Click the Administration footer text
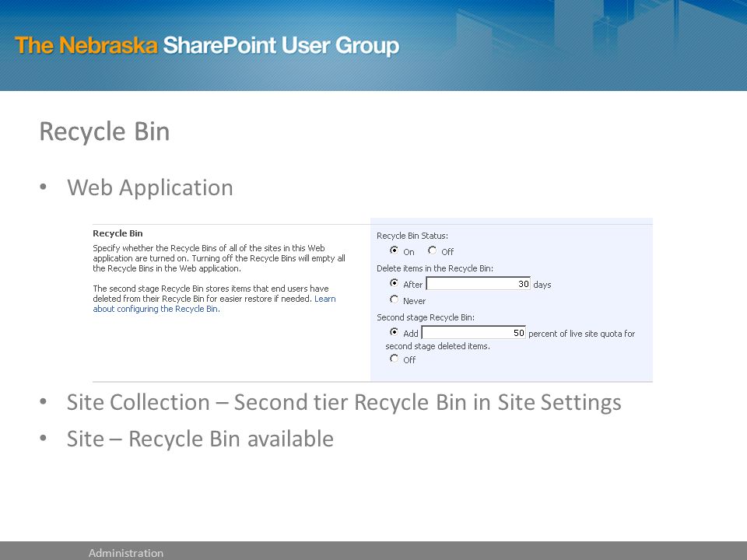Image resolution: width=747 pixels, height=560 pixels. coord(126,553)
